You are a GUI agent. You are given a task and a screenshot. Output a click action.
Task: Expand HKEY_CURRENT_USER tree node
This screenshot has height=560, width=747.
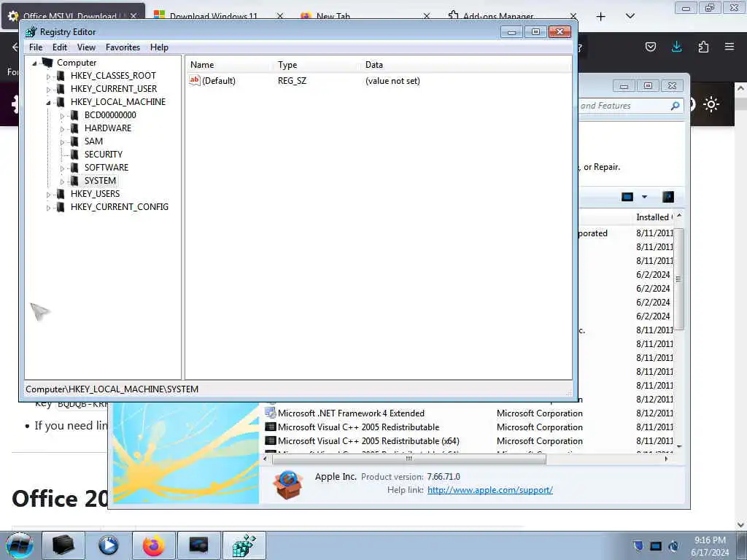48,89
